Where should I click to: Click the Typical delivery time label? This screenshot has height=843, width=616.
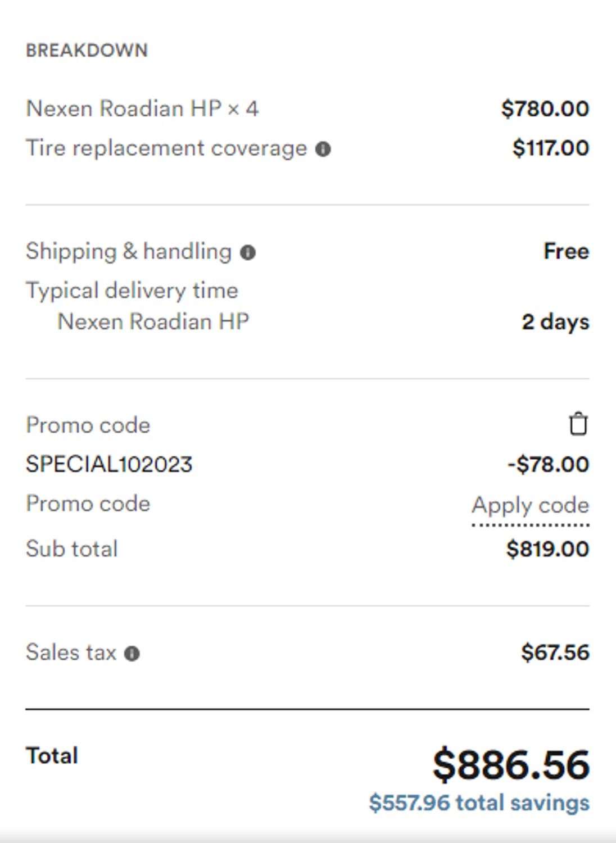pyautogui.click(x=132, y=291)
